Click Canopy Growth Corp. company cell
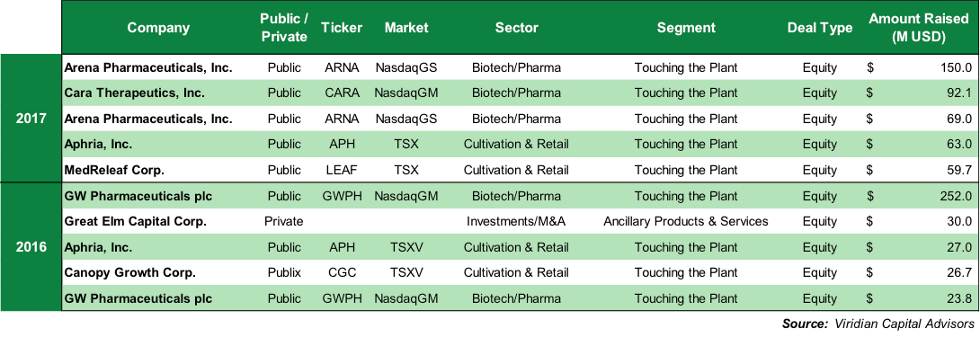Screen dimensions: 980x337 coord(130,272)
